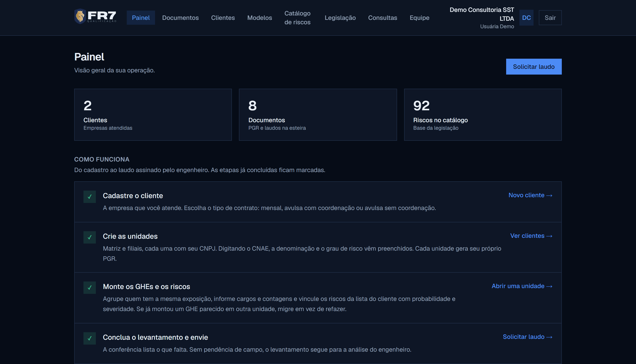The width and height of the screenshot is (636, 364).
Task: Open the Documentos menu item
Action: (x=180, y=18)
